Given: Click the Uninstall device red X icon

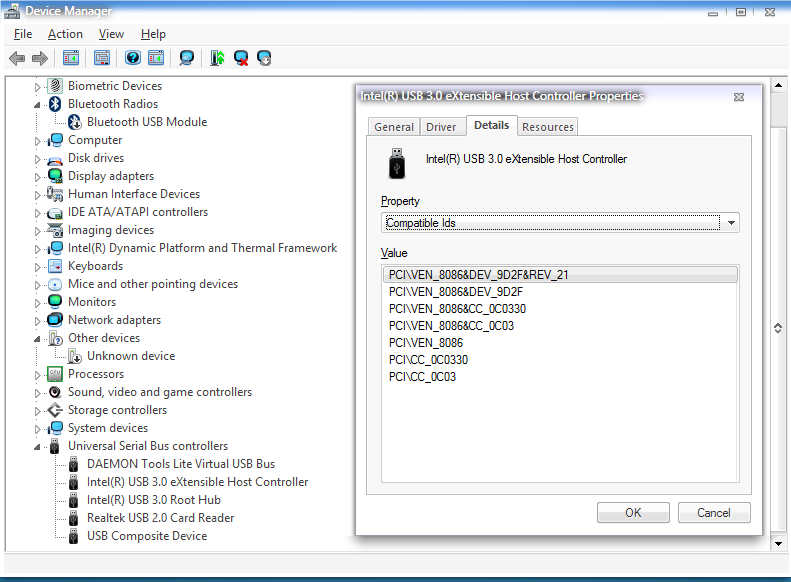Looking at the screenshot, I should tap(241, 58).
